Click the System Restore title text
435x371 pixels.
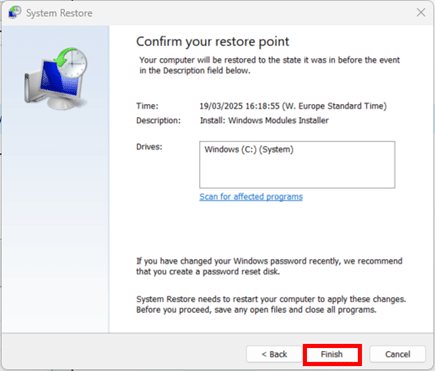(x=59, y=13)
